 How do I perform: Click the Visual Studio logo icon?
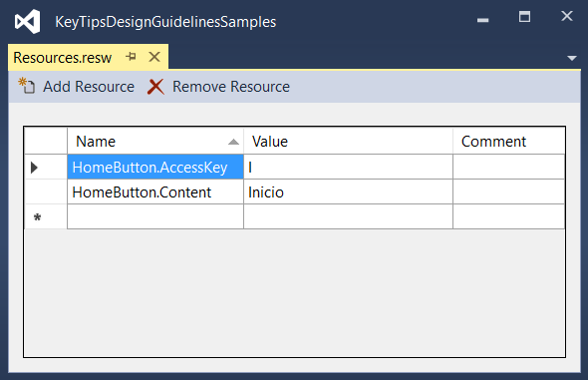coord(27,21)
